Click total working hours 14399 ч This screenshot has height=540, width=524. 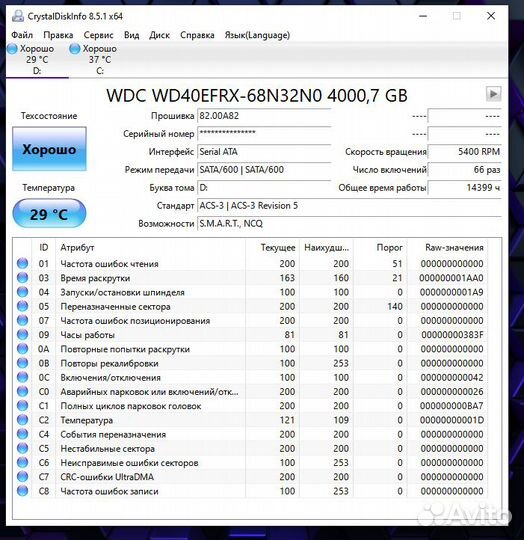464,188
